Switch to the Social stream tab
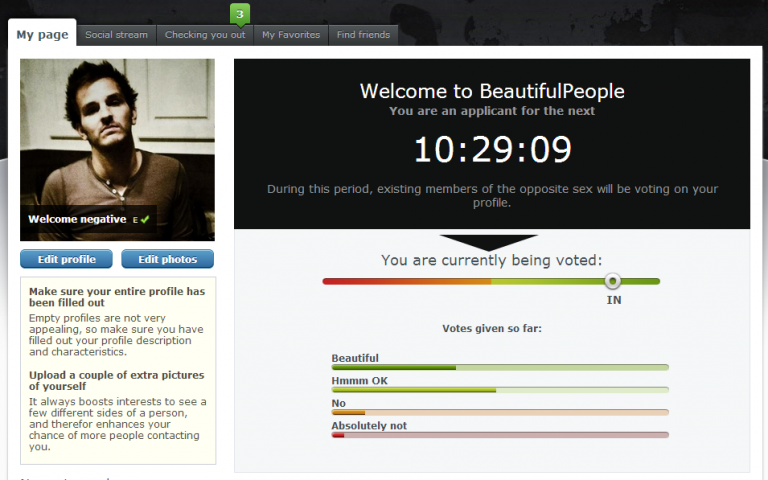 coord(116,35)
